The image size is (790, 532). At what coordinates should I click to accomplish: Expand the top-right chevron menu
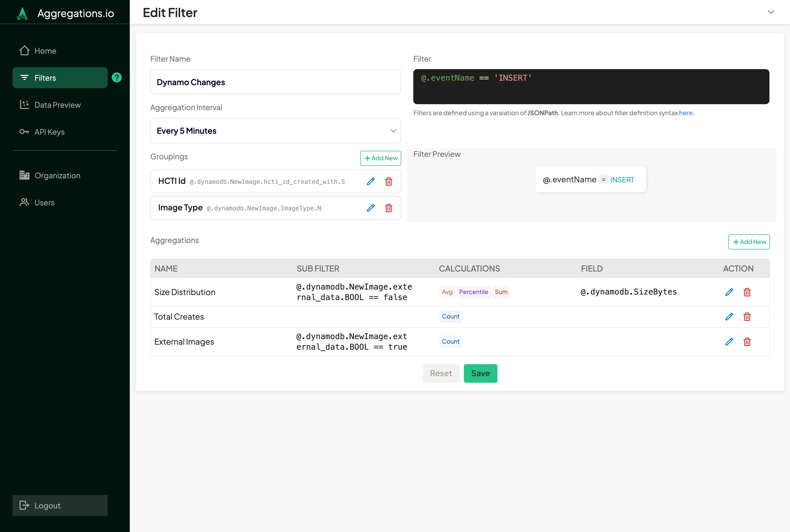click(771, 12)
